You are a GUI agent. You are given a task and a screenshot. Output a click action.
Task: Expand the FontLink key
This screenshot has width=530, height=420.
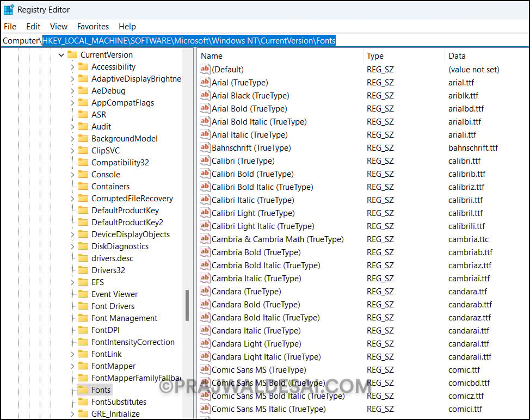point(72,354)
